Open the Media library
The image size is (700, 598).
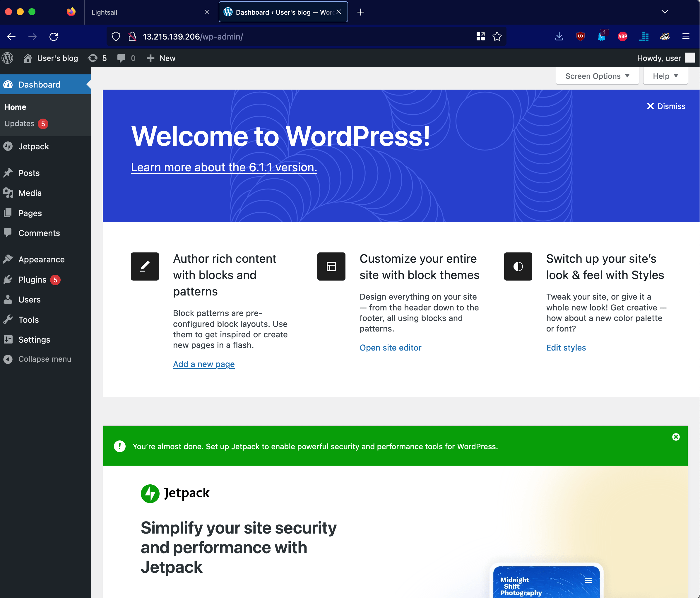pos(30,193)
